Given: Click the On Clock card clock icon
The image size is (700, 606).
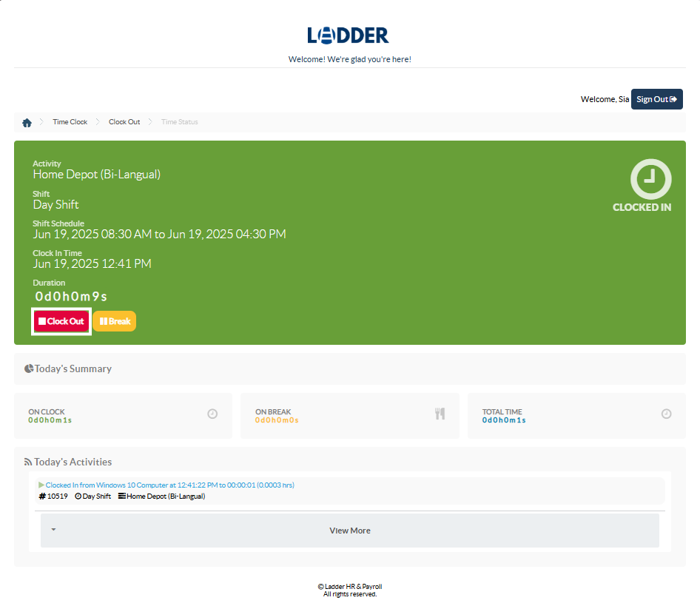Looking at the screenshot, I should (212, 414).
